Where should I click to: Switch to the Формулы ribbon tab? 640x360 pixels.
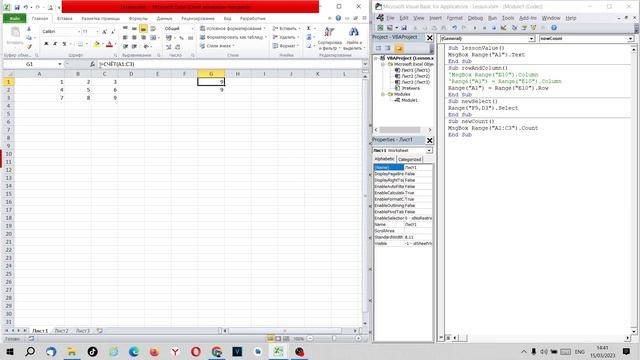138,18
